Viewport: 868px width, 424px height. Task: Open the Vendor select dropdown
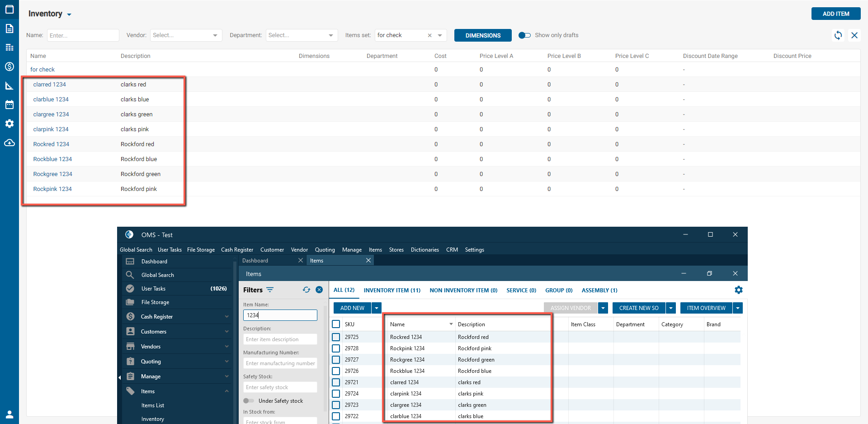[186, 35]
